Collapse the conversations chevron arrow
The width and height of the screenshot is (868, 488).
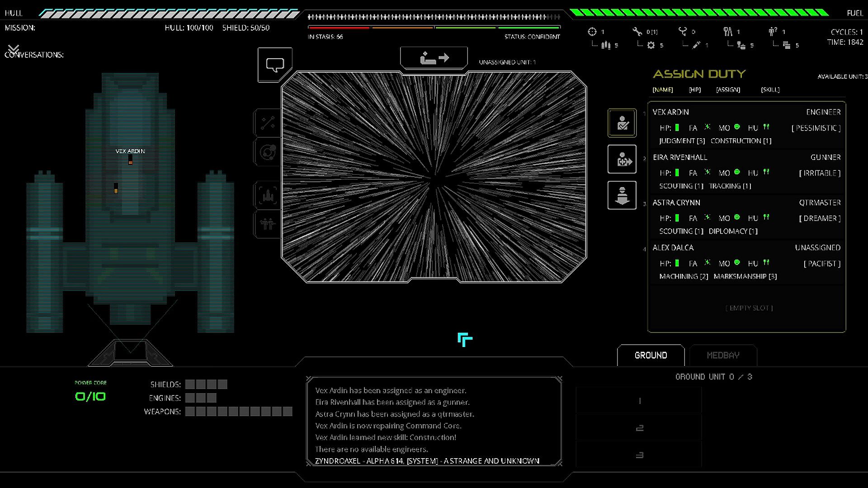tap(14, 48)
